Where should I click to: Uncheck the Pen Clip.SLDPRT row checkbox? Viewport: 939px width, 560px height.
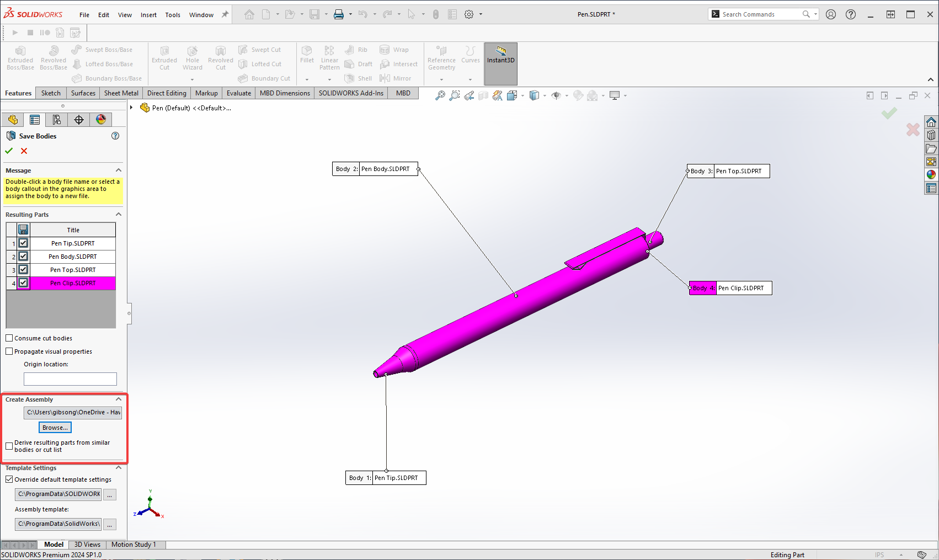point(23,282)
